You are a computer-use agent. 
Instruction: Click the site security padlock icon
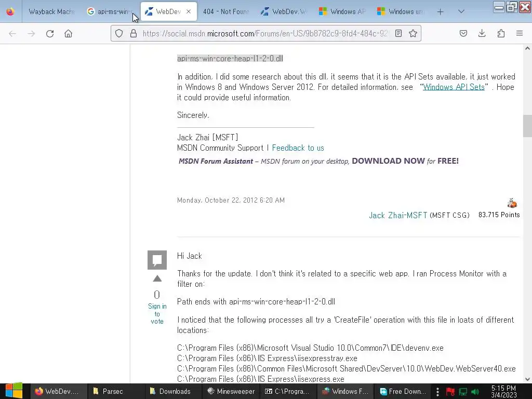134,33
